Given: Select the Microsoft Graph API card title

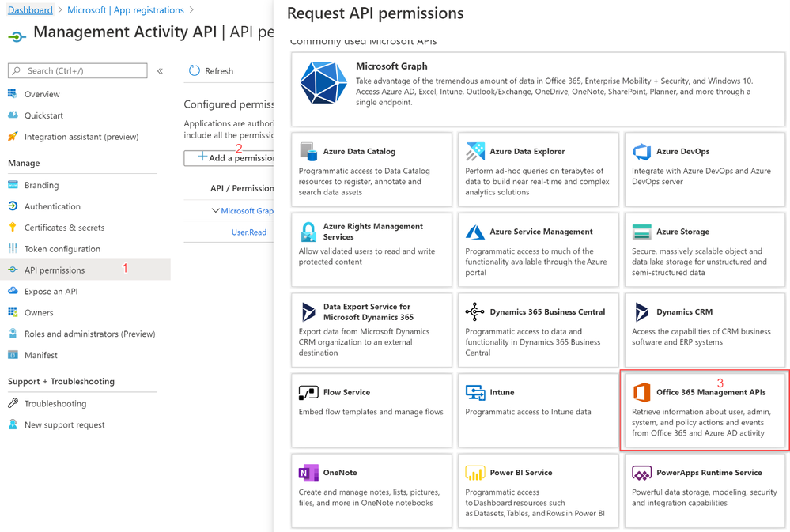Looking at the screenshot, I should [391, 66].
